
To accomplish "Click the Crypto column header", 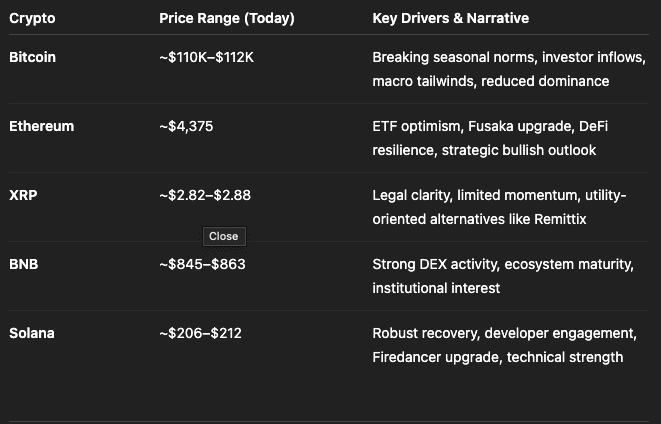I will [x=32, y=18].
